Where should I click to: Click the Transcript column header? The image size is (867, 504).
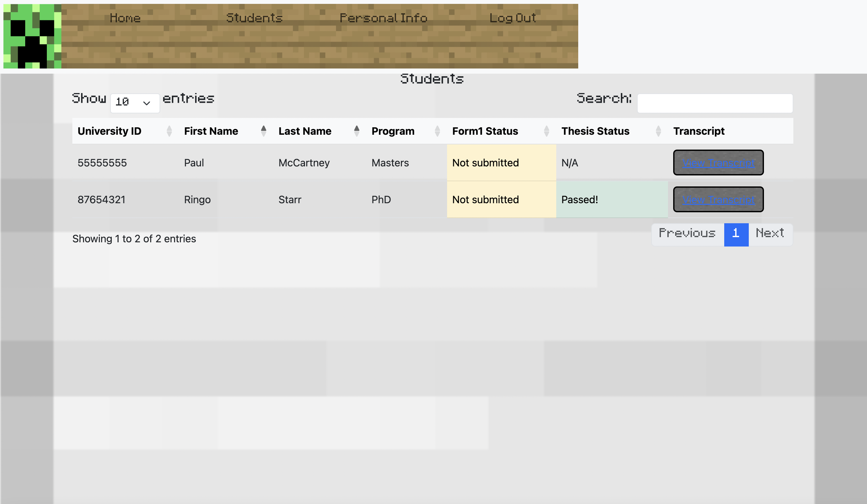click(730, 131)
